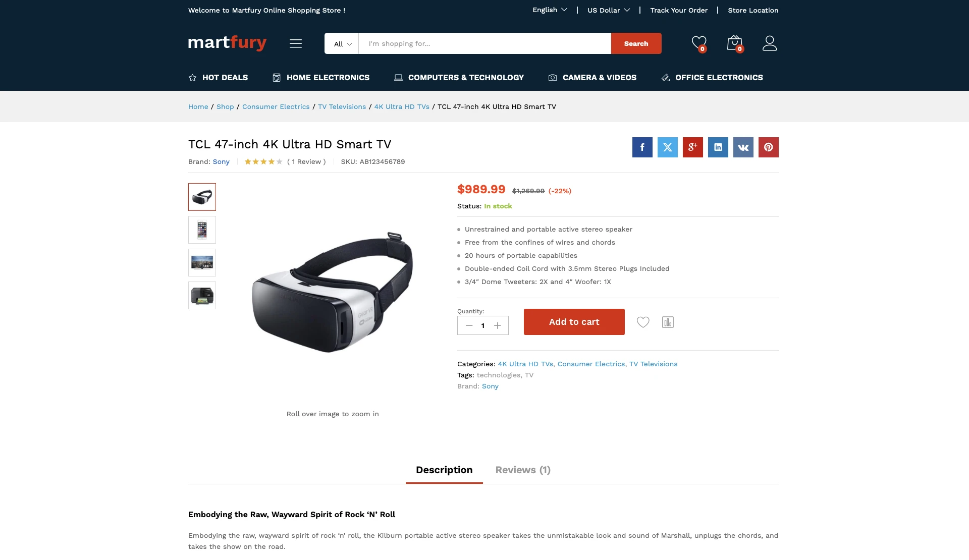Viewport: 969px width, 560px height.
Task: Expand the English language dropdown
Action: pos(550,10)
